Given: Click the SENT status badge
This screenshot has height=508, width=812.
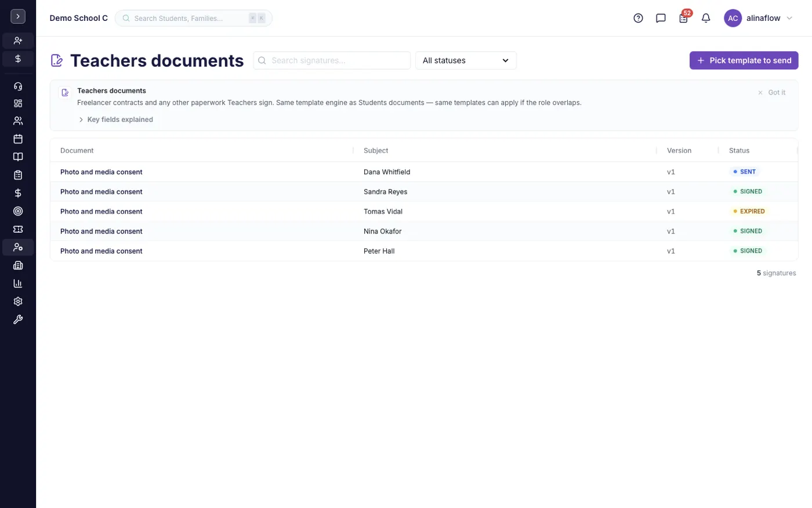Looking at the screenshot, I should coord(745,172).
